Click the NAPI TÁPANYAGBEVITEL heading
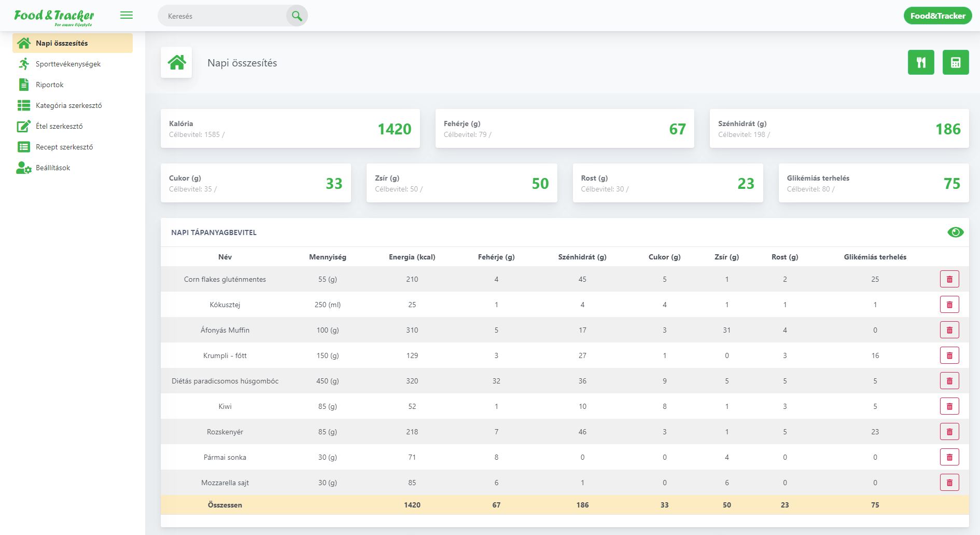 point(214,232)
